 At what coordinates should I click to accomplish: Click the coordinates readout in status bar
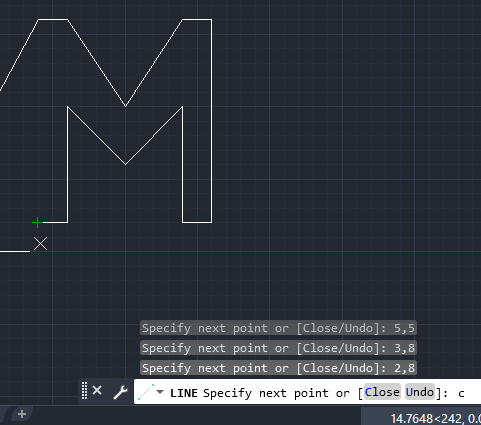(x=435, y=418)
